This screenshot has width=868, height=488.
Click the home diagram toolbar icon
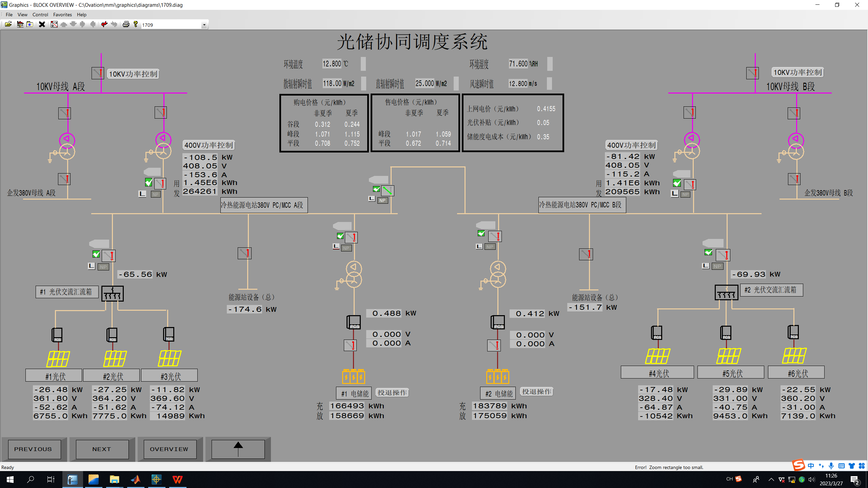pos(20,24)
